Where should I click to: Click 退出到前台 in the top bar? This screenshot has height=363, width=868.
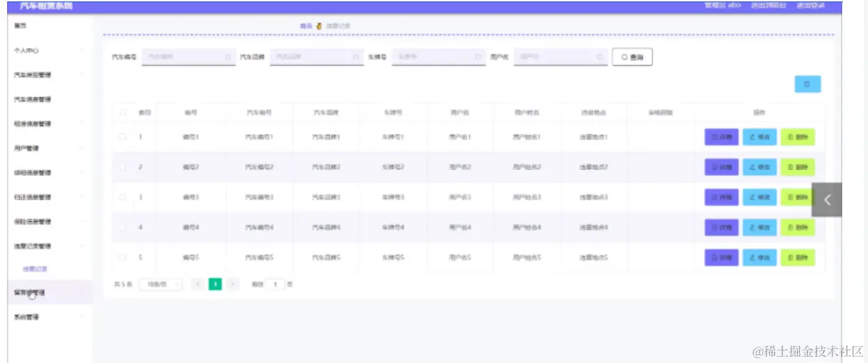(x=768, y=6)
